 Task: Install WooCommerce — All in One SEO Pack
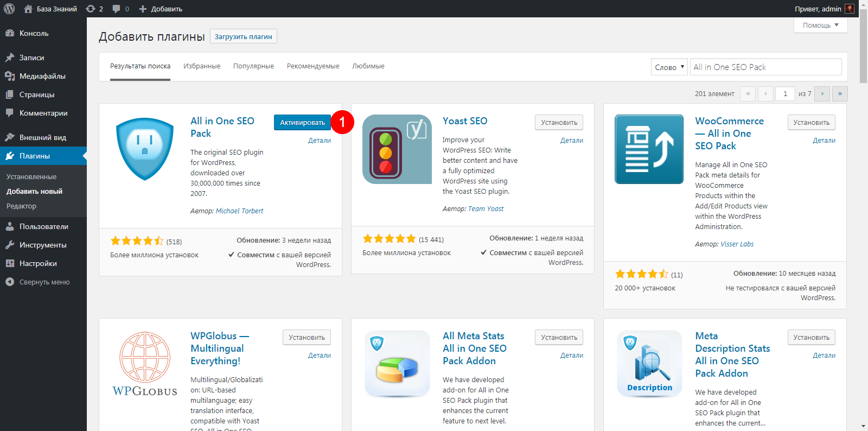tap(811, 122)
